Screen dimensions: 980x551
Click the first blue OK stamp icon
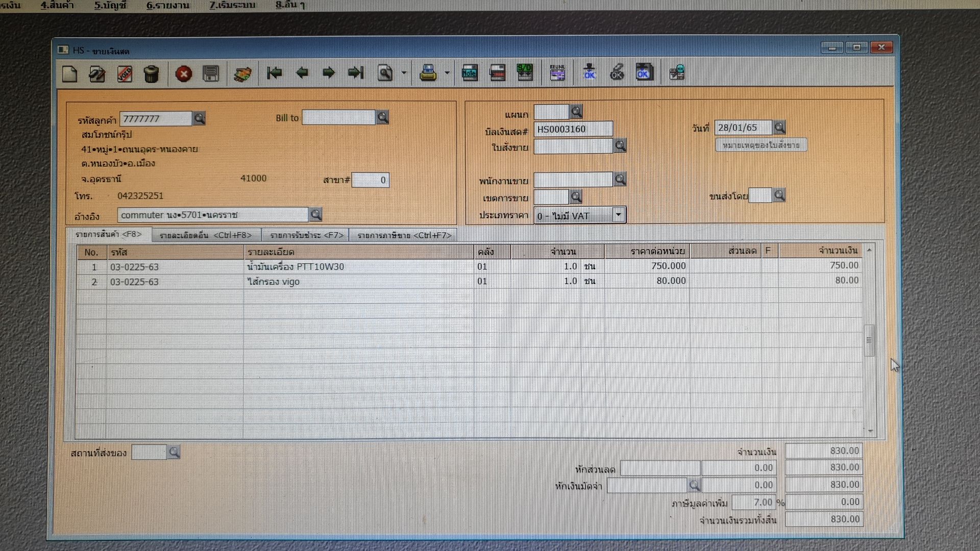click(x=590, y=72)
